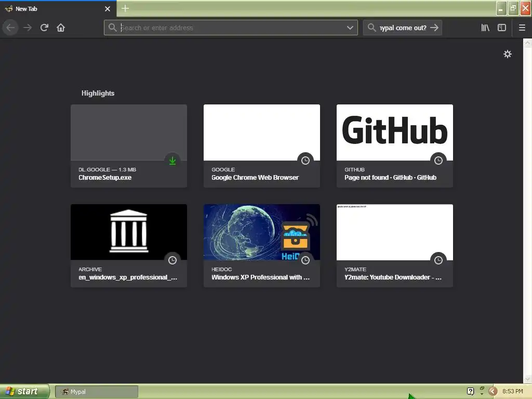The width and height of the screenshot is (532, 399).
Task: Open the Google Chrome Web Browser highlight
Action: click(262, 146)
